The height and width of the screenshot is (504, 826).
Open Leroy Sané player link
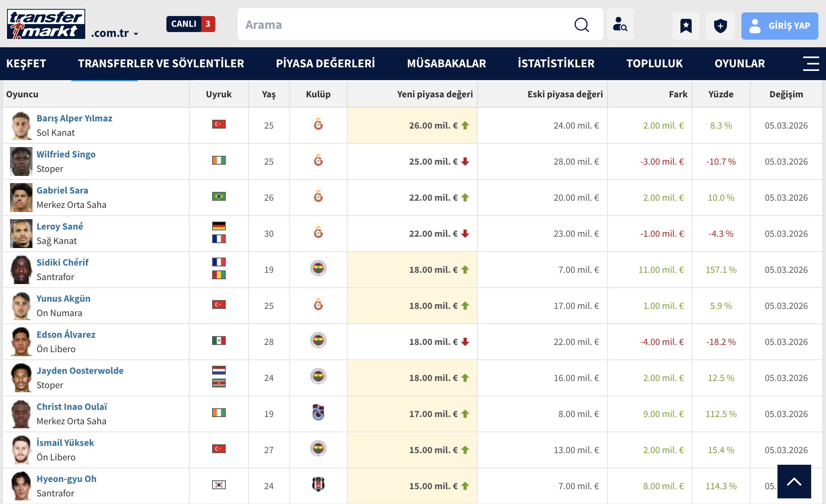click(60, 226)
